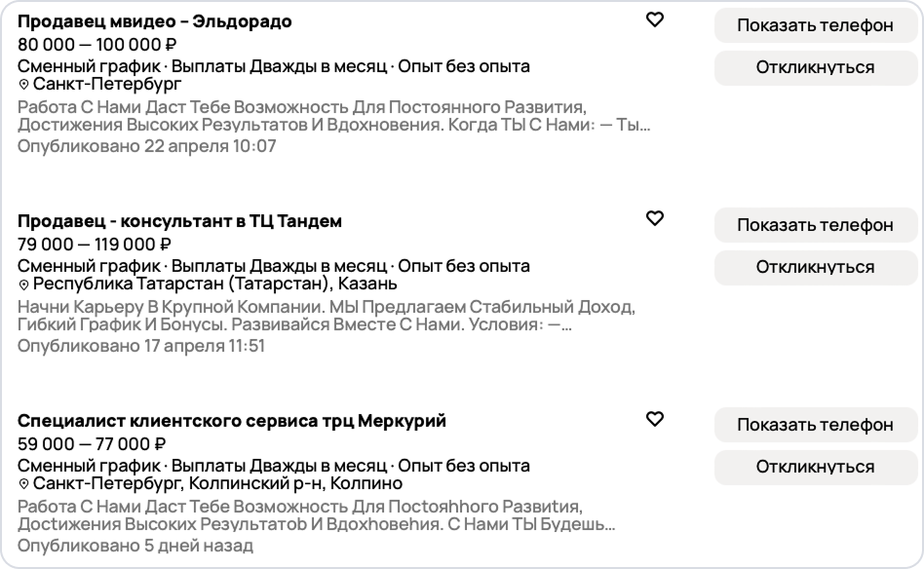Open Продавец - консультант в ТЦ Тандем listing
The height and width of the screenshot is (569, 924).
(x=179, y=221)
